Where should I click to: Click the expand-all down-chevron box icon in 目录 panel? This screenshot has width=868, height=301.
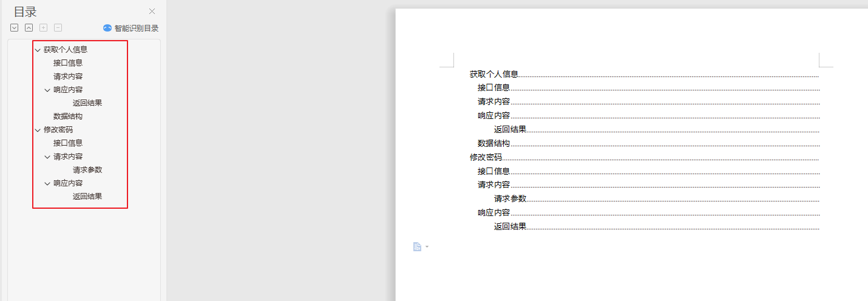pos(14,28)
